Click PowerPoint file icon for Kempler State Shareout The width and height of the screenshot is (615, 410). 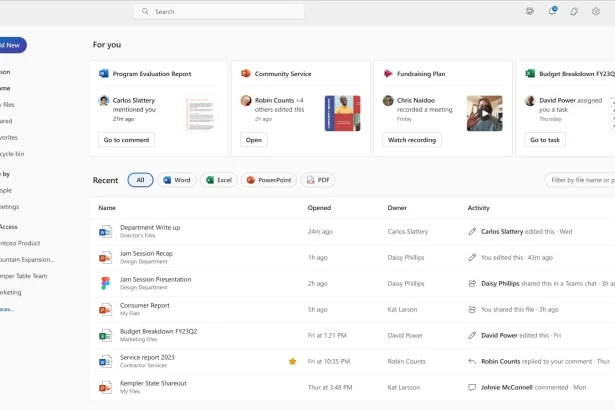105,387
